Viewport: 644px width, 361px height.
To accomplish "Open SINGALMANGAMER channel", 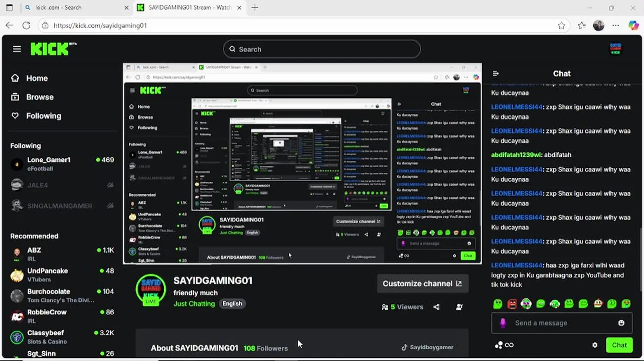I will [62, 206].
